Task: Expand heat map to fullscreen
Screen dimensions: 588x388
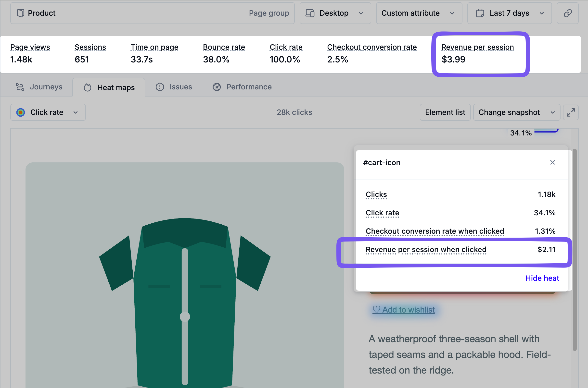Action: pos(571,112)
